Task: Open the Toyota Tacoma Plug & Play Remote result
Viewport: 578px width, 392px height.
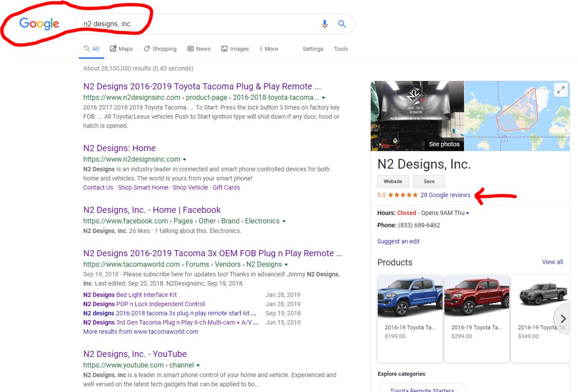Action: (x=202, y=86)
